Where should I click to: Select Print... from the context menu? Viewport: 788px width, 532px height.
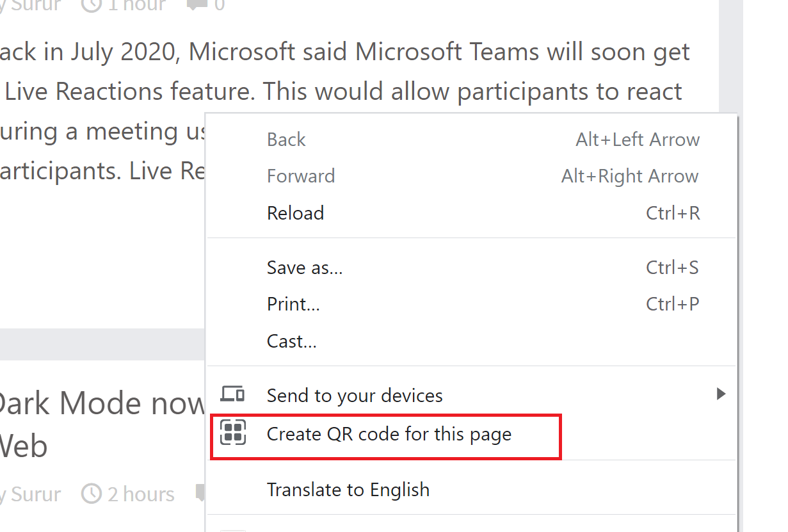coord(293,304)
